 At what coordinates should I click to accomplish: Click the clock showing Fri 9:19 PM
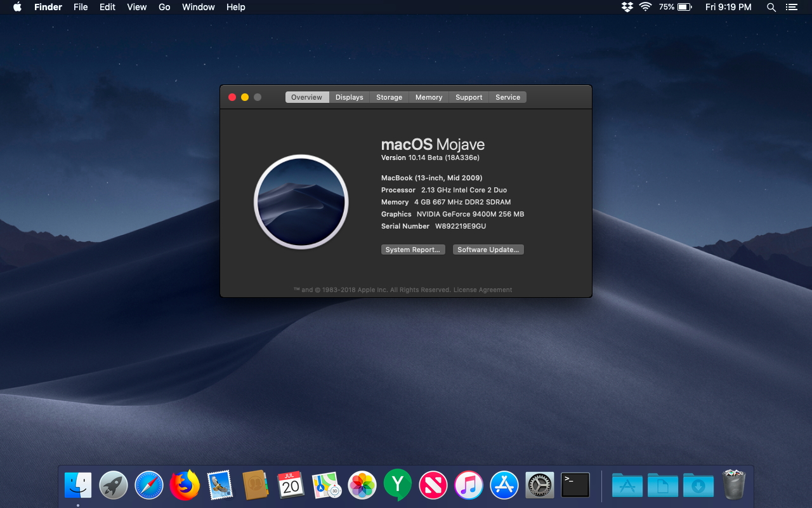coord(728,7)
